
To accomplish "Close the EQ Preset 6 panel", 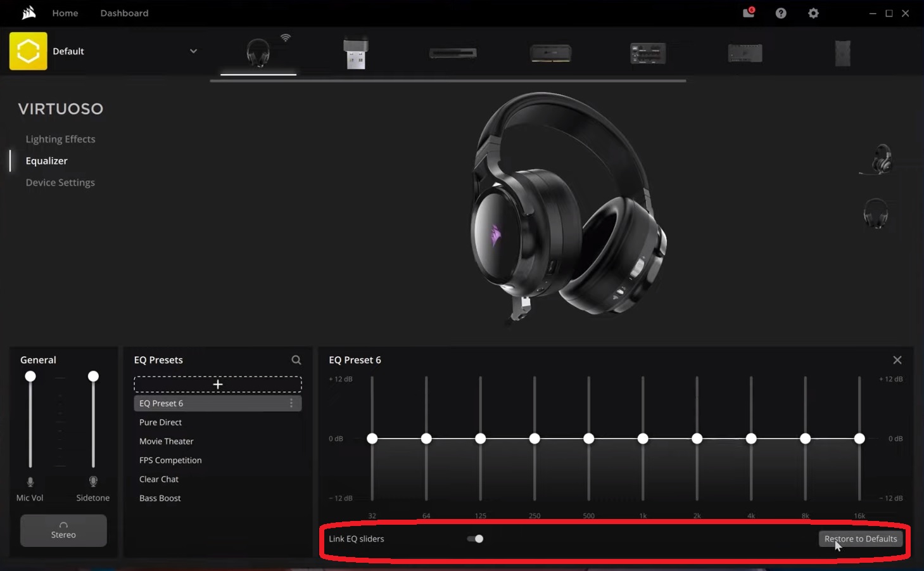I will (897, 359).
